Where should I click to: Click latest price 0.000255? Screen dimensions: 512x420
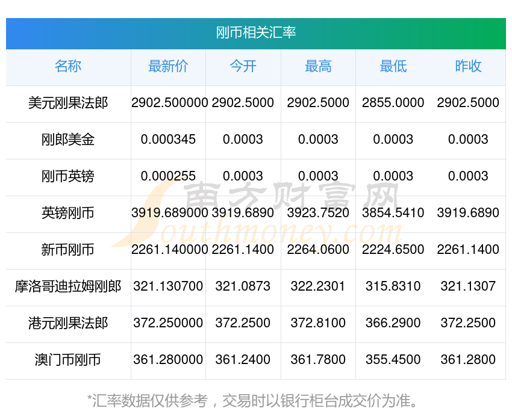point(168,176)
